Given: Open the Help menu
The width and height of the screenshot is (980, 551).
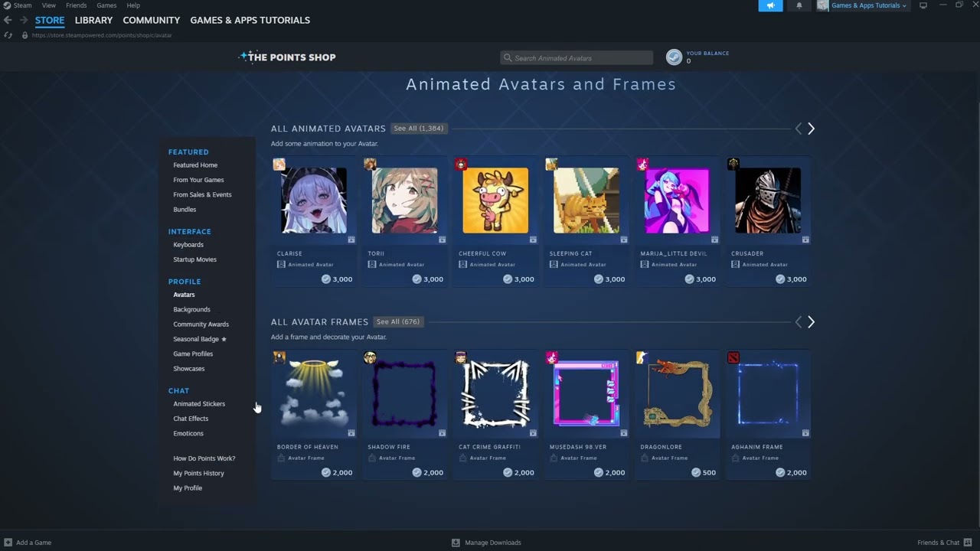Looking at the screenshot, I should pyautogui.click(x=133, y=5).
